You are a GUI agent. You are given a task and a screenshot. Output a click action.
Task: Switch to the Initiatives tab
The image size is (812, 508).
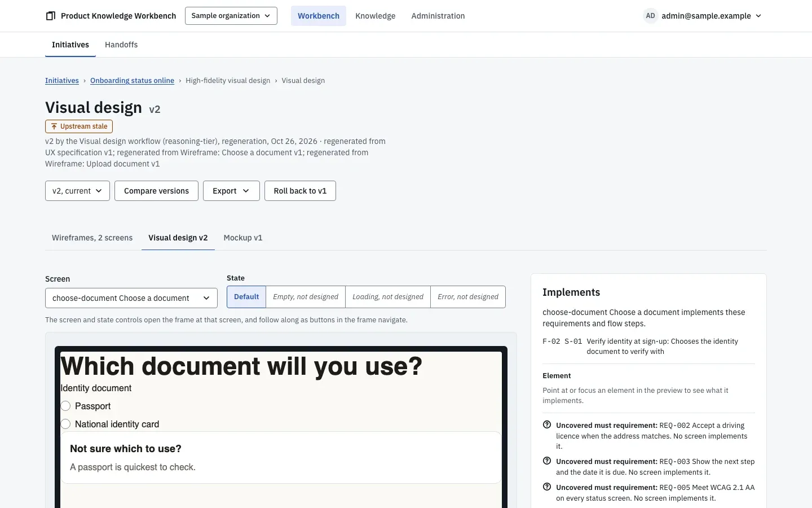70,45
